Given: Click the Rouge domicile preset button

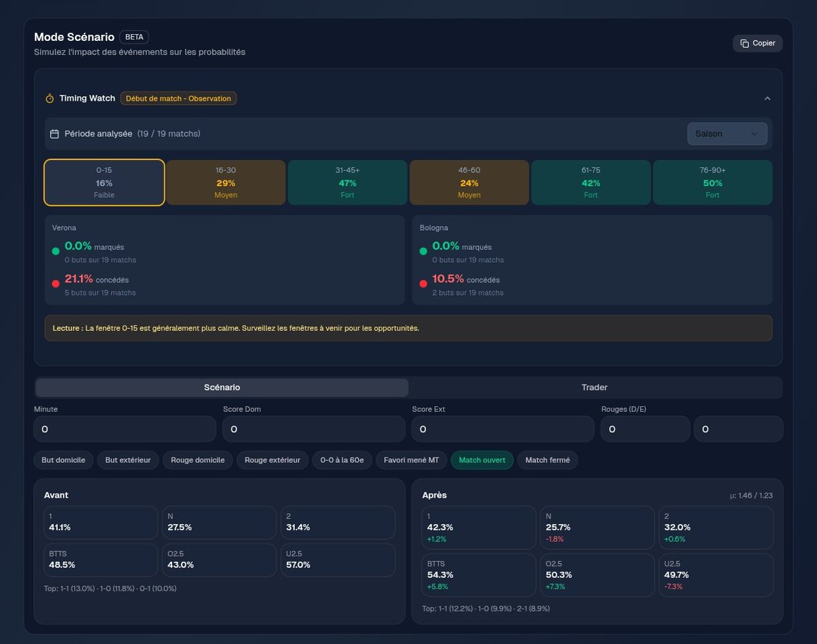Looking at the screenshot, I should point(197,460).
